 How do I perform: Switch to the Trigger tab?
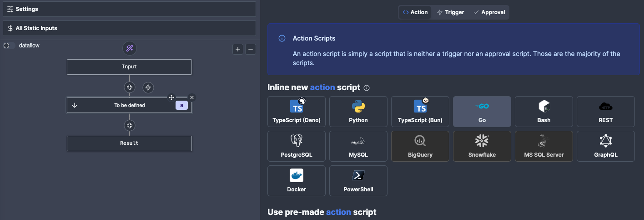(450, 12)
